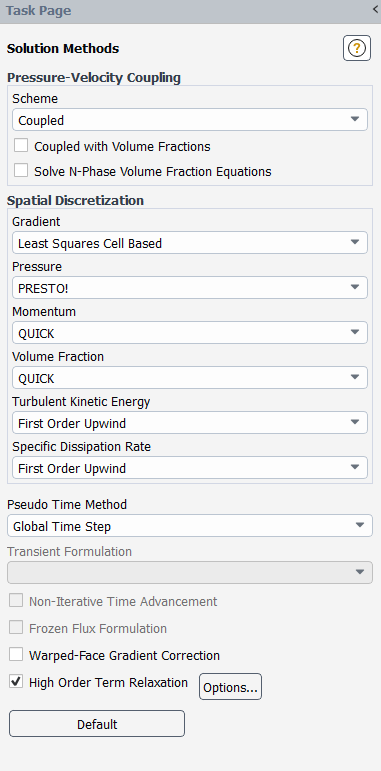The height and width of the screenshot is (771, 381).
Task: Click the Default button
Action: (97, 724)
